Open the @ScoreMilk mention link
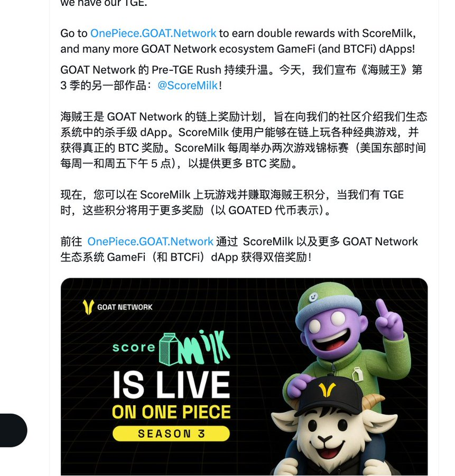 click(x=188, y=86)
